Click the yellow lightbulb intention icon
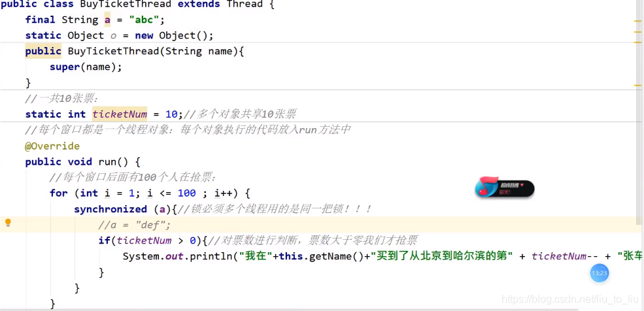 pyautogui.click(x=8, y=223)
